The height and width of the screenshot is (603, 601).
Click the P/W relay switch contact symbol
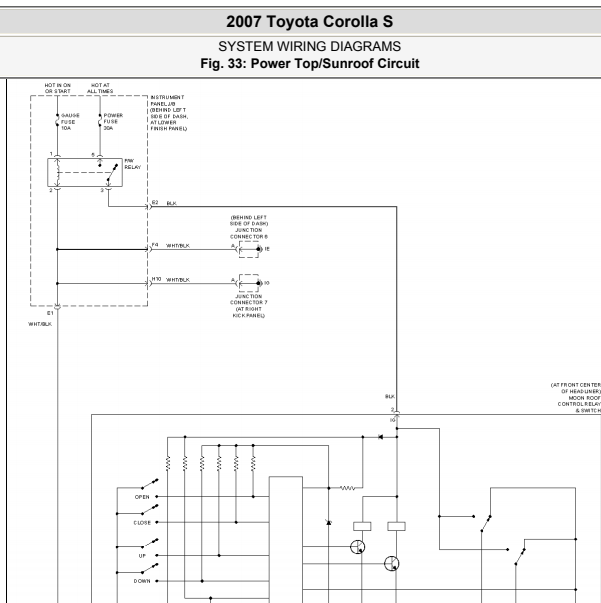coord(112,173)
